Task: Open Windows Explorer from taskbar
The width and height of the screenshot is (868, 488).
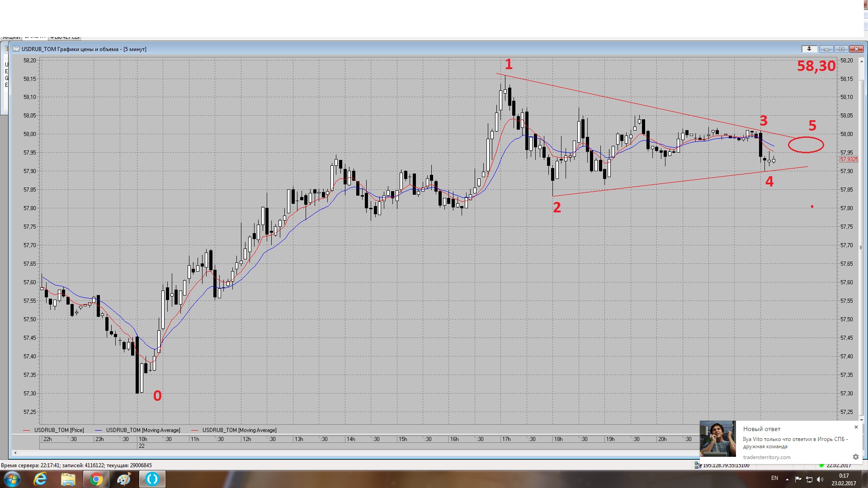Action: click(68, 479)
